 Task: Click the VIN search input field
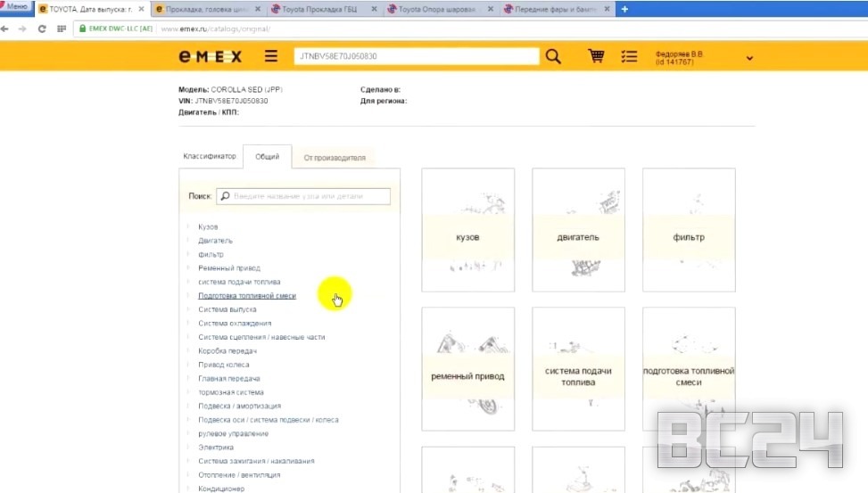(x=416, y=56)
